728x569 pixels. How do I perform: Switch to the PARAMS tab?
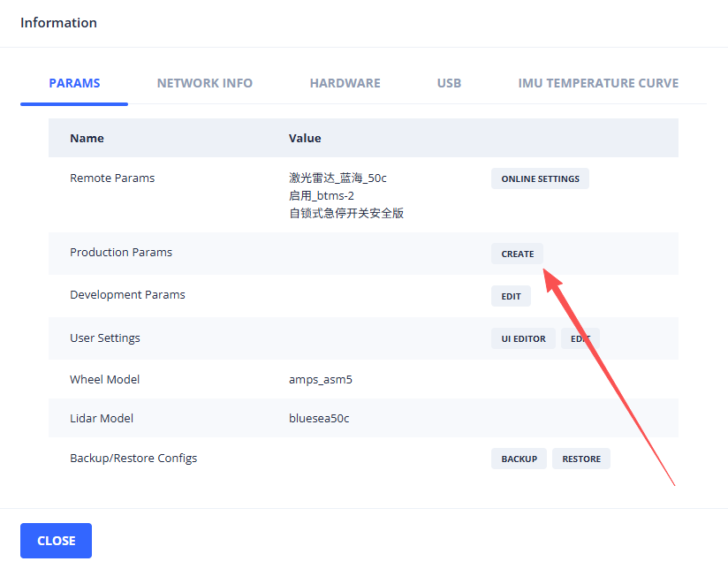[x=74, y=83]
